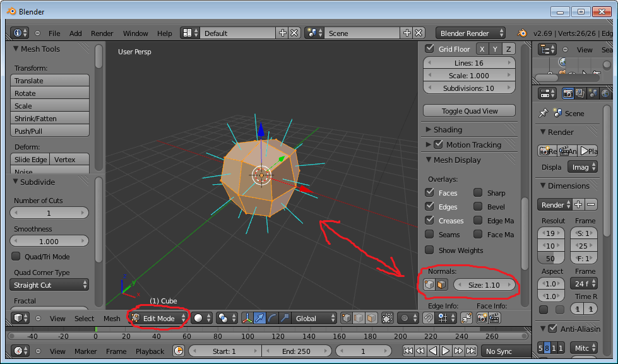The height and width of the screenshot is (364, 618).
Task: Open the No Sync dropdown
Action: [506, 351]
